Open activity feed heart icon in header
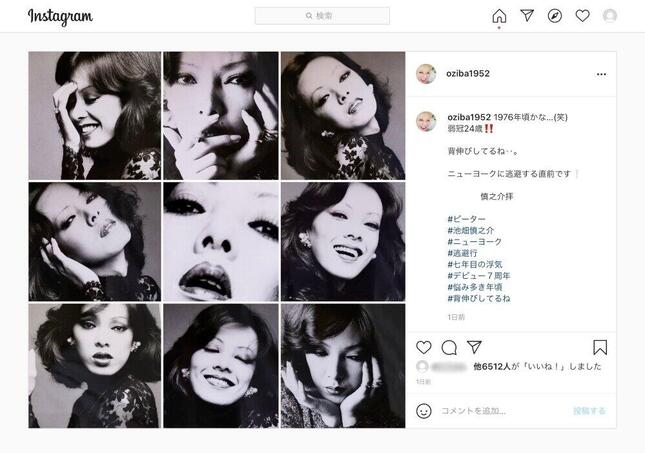Screen dimensions: 645x453 click(x=582, y=16)
